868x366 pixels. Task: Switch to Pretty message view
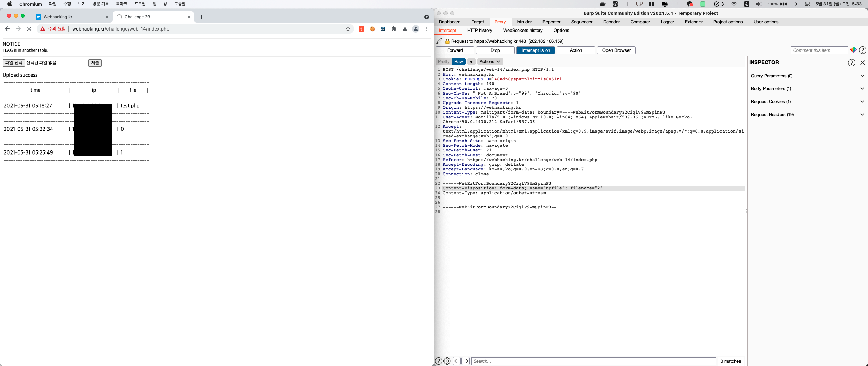(x=443, y=61)
